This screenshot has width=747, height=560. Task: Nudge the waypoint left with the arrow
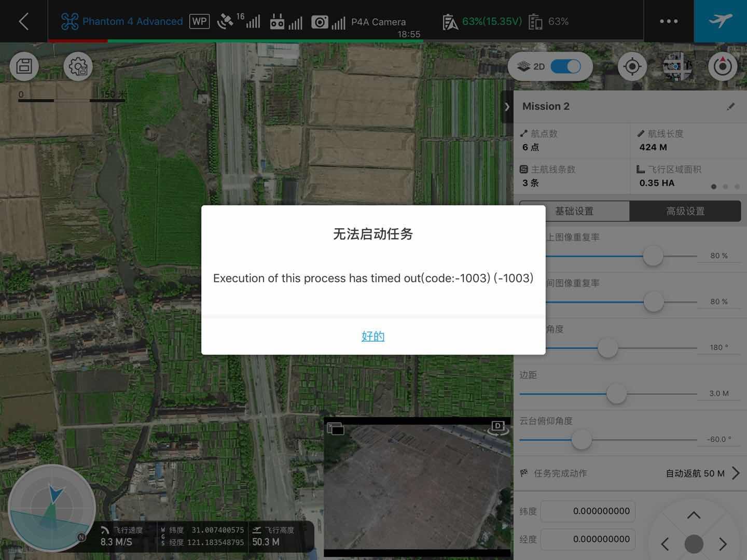point(665,544)
